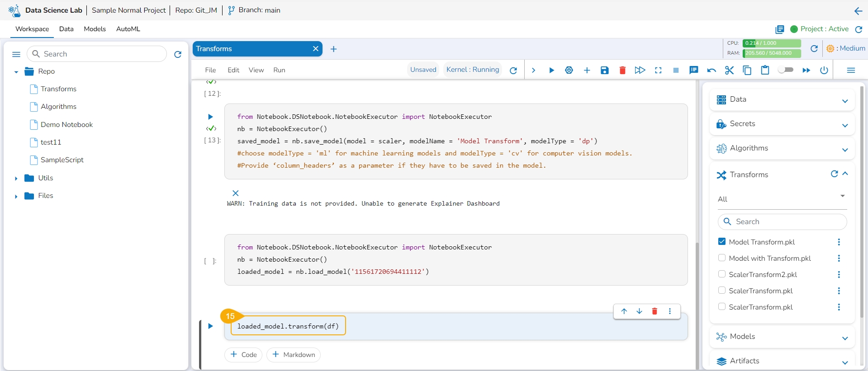The image size is (868, 371).
Task: Uncheck the Model Transform.pkl checkbox
Action: [x=722, y=242]
